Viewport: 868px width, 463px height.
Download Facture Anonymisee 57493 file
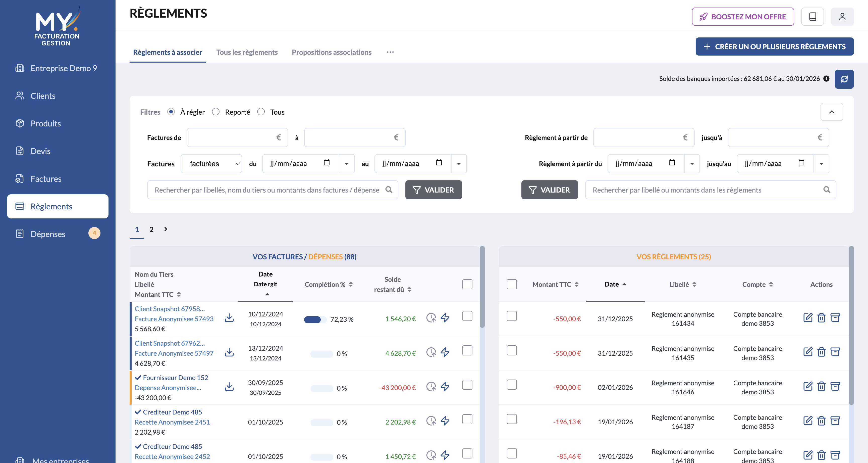[229, 318]
